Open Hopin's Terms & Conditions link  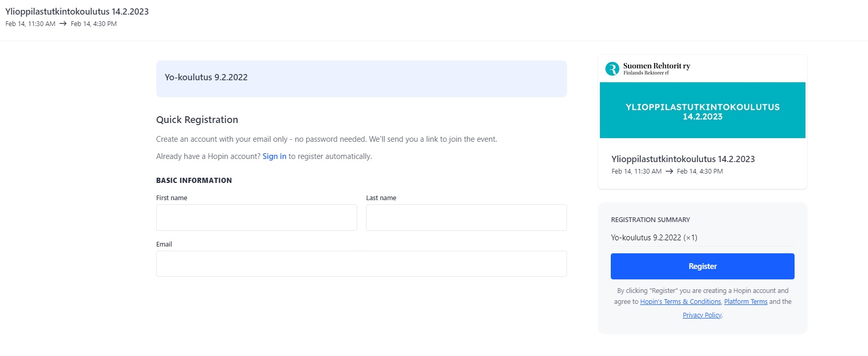point(681,302)
